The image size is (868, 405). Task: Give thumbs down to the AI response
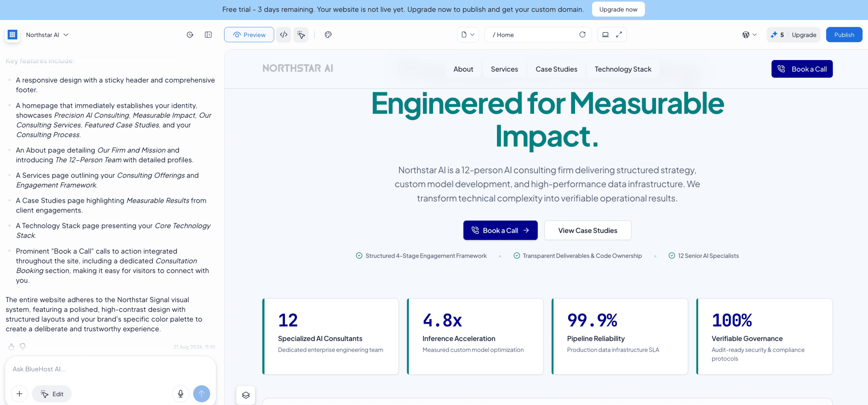(22, 347)
